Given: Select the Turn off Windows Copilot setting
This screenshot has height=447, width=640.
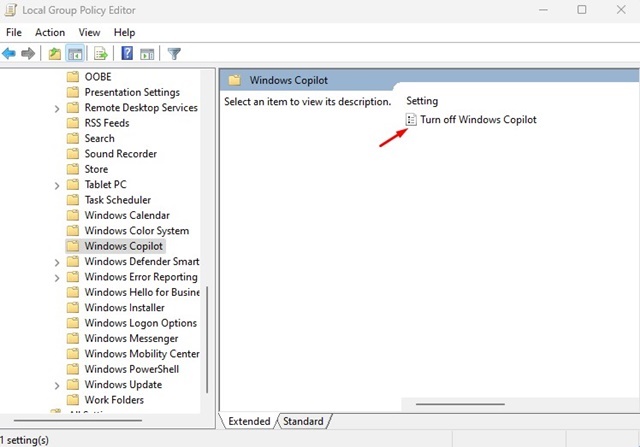Looking at the screenshot, I should pos(478,120).
